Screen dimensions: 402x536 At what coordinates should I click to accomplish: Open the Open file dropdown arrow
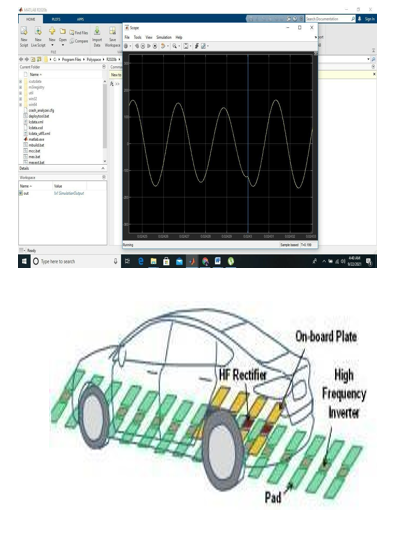[x=63, y=45]
